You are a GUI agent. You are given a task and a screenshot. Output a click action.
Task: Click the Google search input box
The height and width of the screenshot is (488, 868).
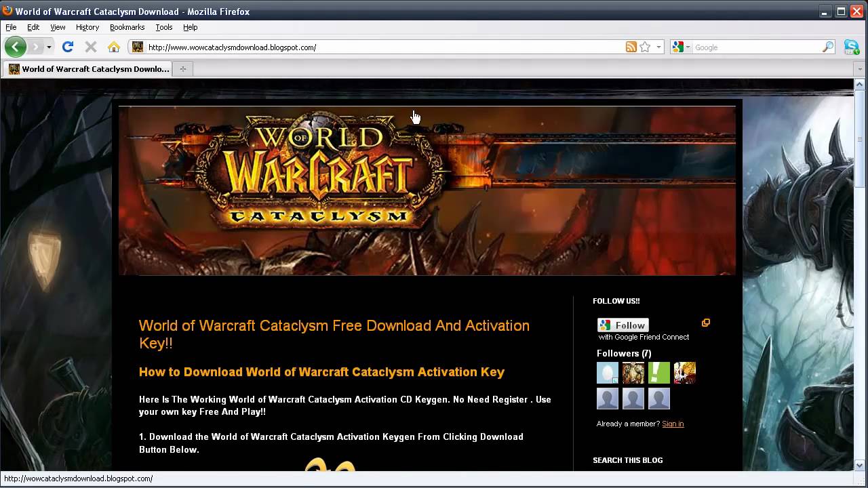click(756, 47)
